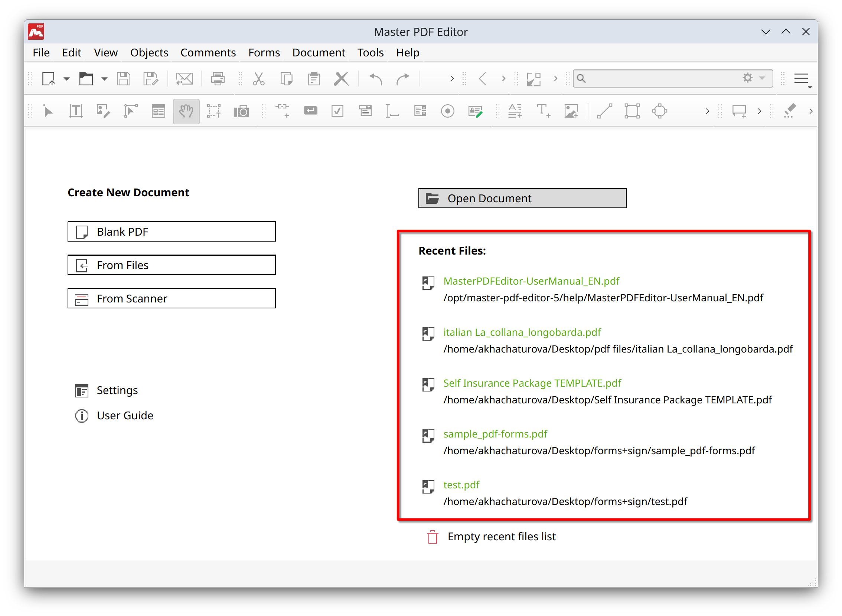842x616 pixels.
Task: Select the Rectangle drawing tool
Action: (632, 111)
